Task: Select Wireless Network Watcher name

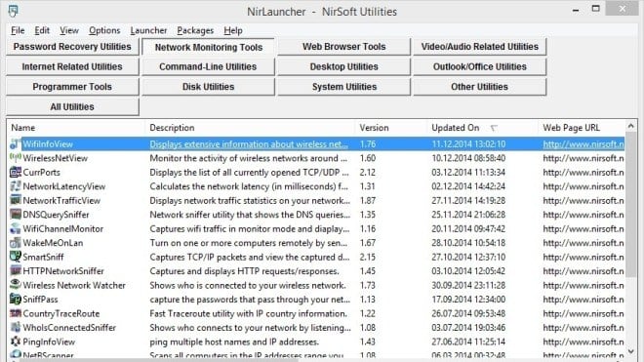Action: click(x=74, y=285)
